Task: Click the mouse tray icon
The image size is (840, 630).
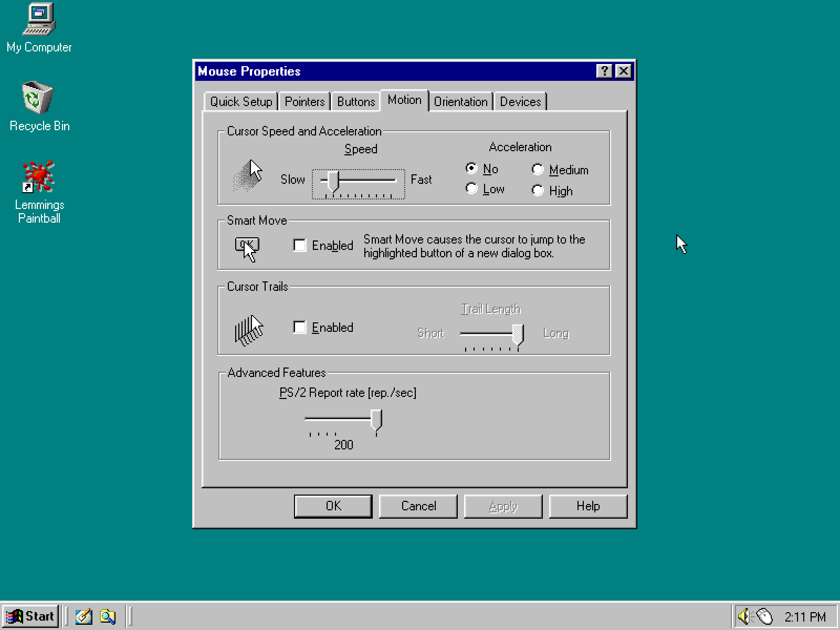Action: coord(764,616)
